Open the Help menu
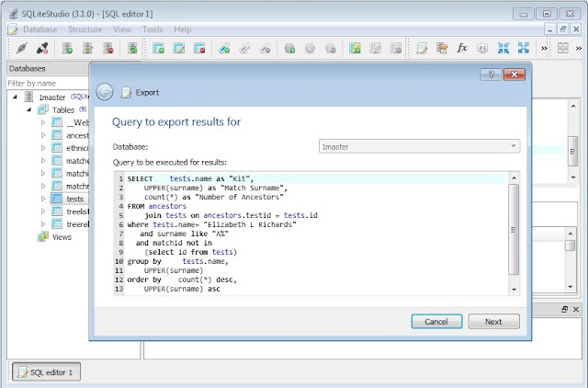 pos(183,29)
